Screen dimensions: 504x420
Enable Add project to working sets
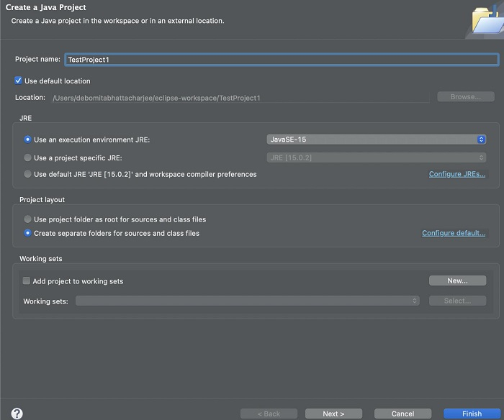[27, 281]
